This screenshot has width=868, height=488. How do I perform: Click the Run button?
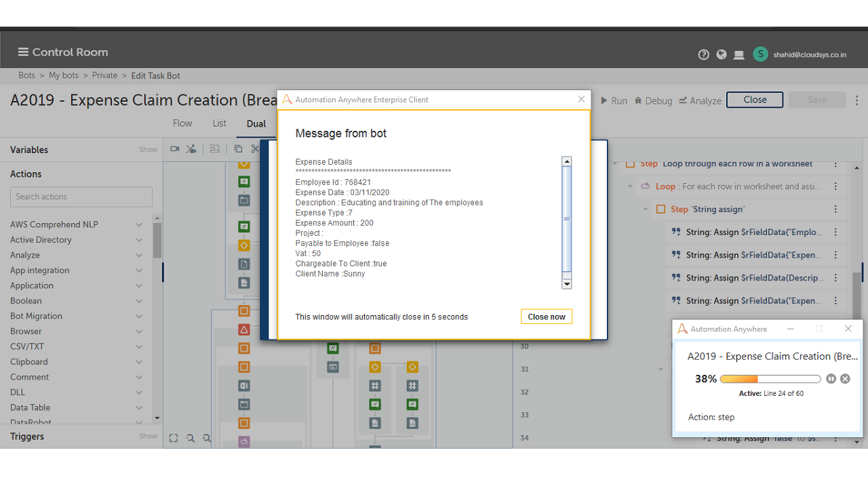click(x=614, y=100)
